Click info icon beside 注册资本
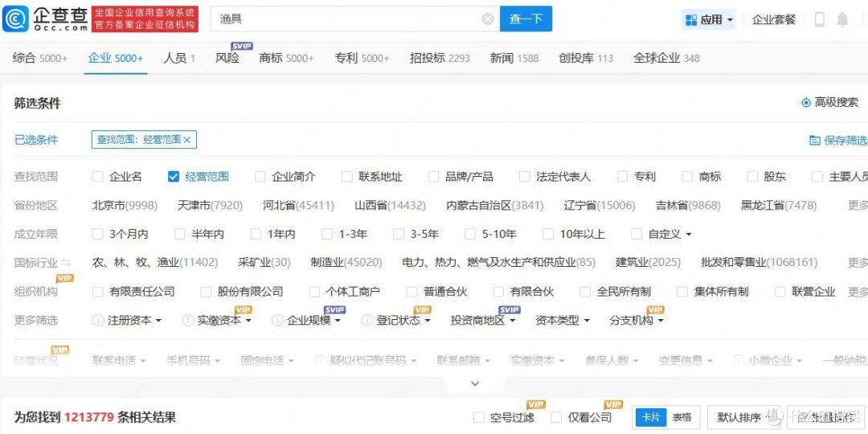 pos(98,320)
